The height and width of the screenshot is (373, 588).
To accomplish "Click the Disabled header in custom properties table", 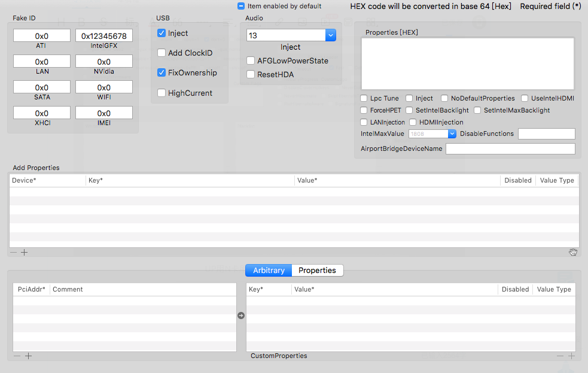I will point(515,289).
